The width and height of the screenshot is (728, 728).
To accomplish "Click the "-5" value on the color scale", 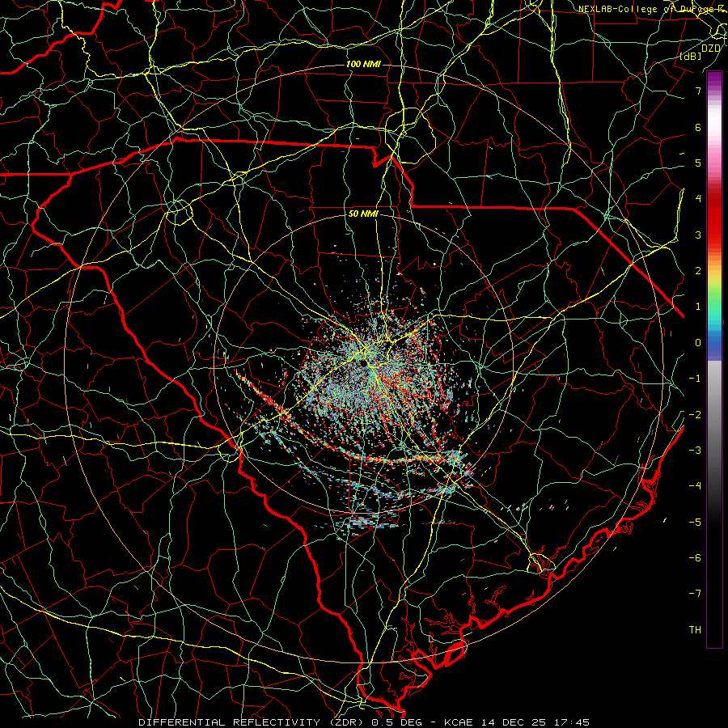I will (x=695, y=523).
